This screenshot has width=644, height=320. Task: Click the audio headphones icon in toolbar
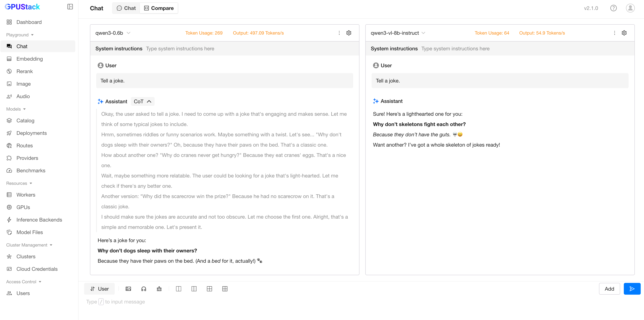coord(144,289)
